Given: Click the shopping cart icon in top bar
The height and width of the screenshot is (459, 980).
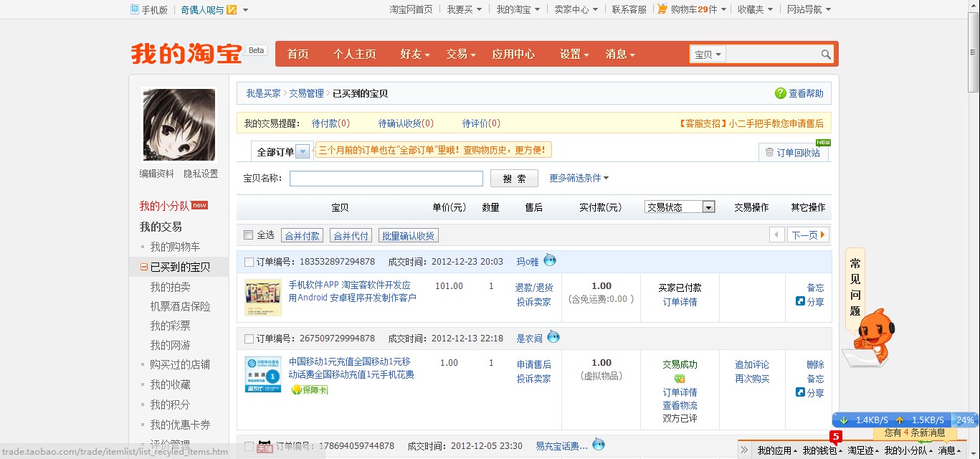Looking at the screenshot, I should (x=662, y=9).
